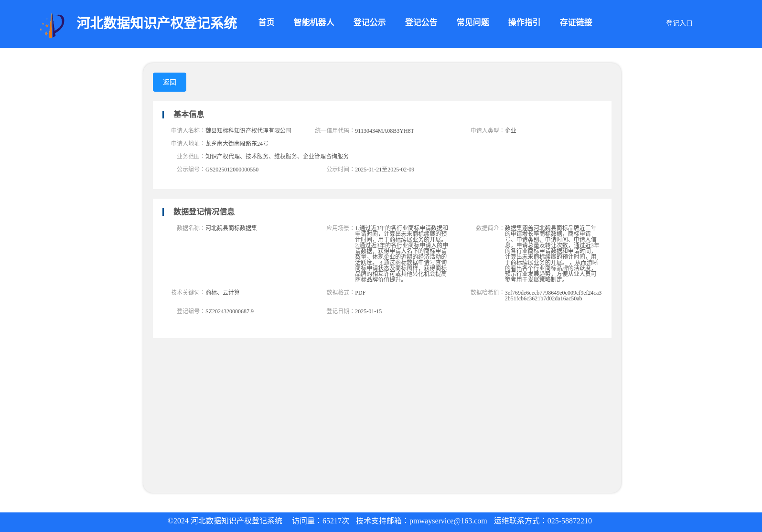762x532 pixels.
Task: Select the data hash value 3ef769de6eecb
Action: pyautogui.click(x=553, y=296)
